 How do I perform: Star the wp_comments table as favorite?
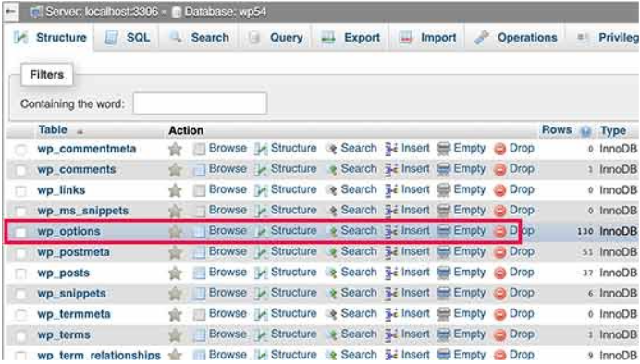click(x=175, y=170)
